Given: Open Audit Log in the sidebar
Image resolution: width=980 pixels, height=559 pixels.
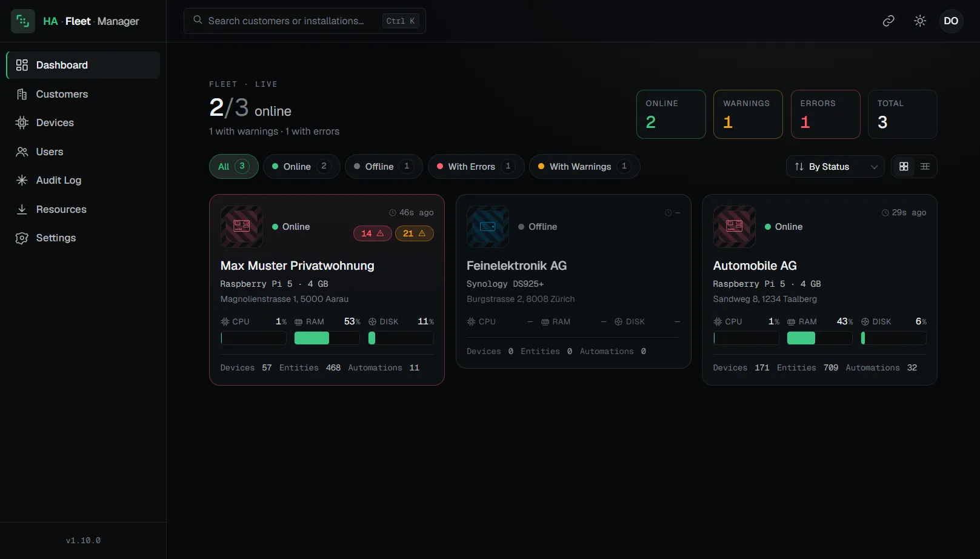Looking at the screenshot, I should tap(83, 180).
